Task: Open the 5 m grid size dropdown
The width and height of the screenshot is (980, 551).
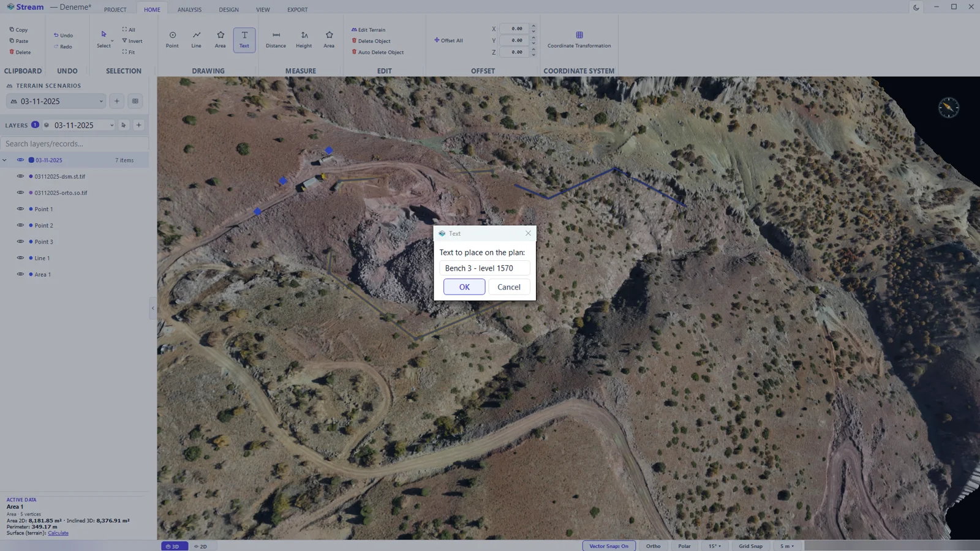Action: coord(787,546)
